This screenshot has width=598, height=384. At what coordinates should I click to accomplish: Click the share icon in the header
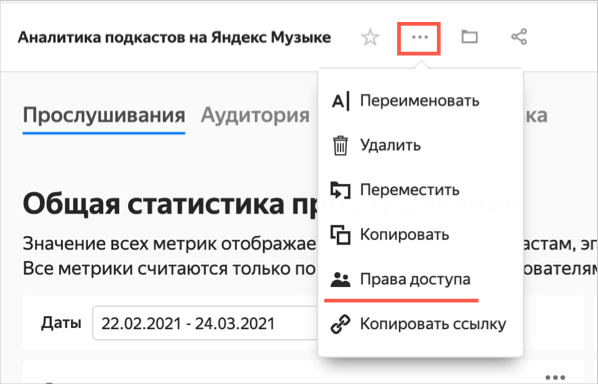point(519,37)
